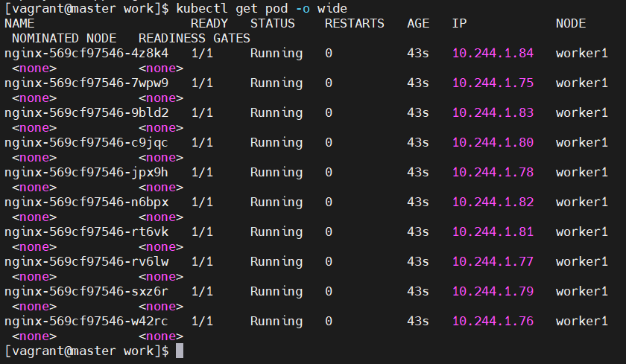Click IP address 10.244.1.83

coord(493,113)
